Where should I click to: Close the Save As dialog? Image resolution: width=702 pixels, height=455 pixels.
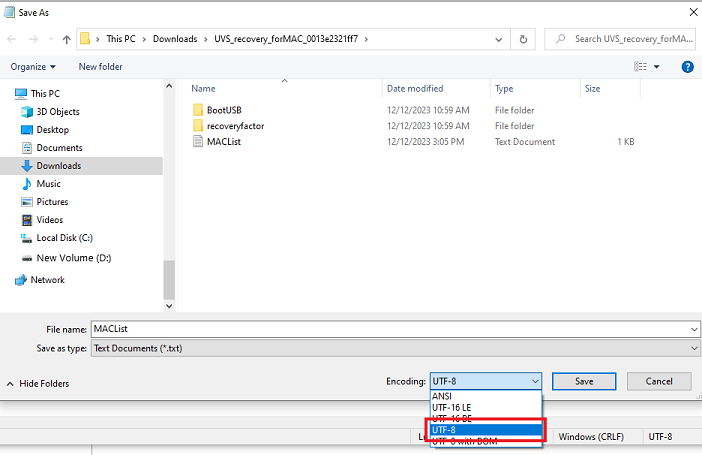coord(693,12)
